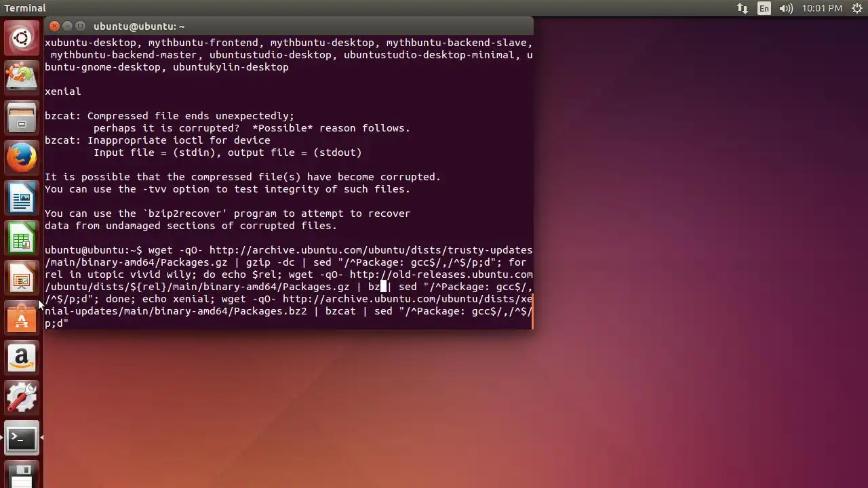The image size is (868, 488).
Task: Launch the Firefox web browser
Action: tap(22, 158)
